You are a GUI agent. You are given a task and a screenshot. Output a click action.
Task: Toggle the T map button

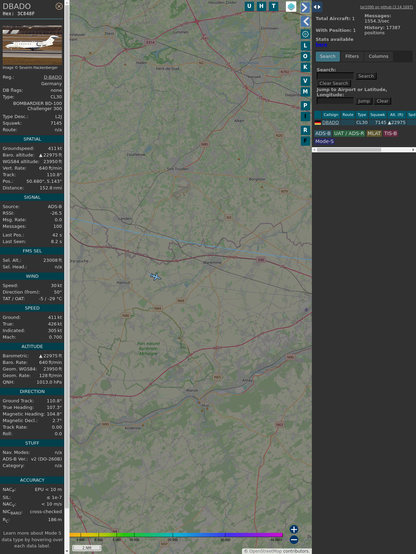click(274, 6)
